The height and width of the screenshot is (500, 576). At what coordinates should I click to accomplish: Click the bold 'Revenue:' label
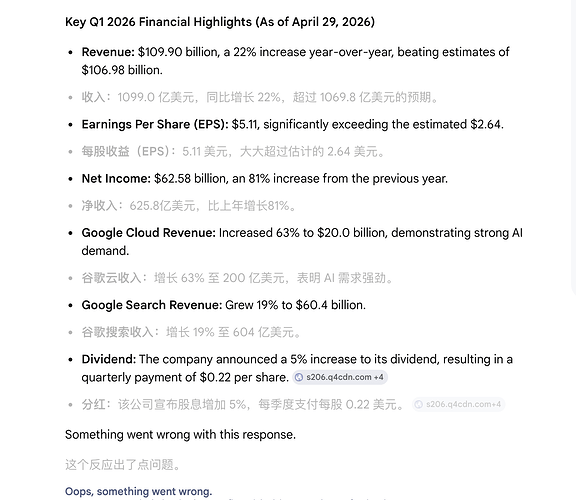coord(108,52)
